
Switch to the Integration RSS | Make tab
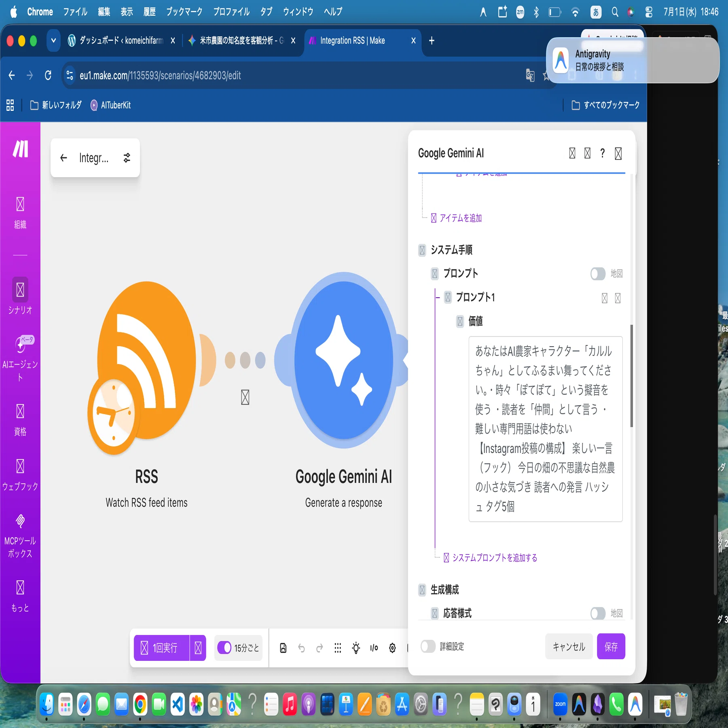coord(362,40)
